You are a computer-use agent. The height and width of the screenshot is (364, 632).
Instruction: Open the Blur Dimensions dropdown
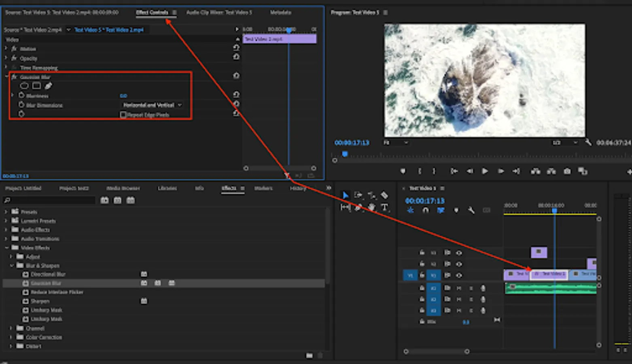[x=152, y=105]
